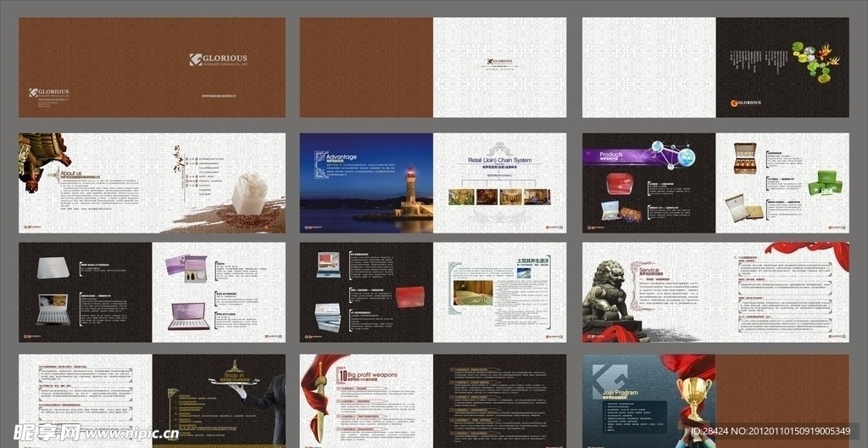
Task: Select the gold trophy image
Action: (x=693, y=398)
